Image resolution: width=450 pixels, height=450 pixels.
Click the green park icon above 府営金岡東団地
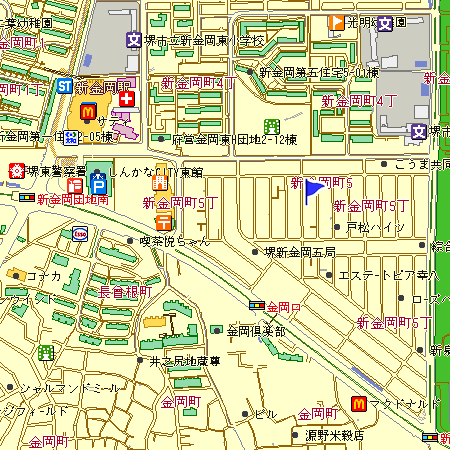tap(272, 127)
